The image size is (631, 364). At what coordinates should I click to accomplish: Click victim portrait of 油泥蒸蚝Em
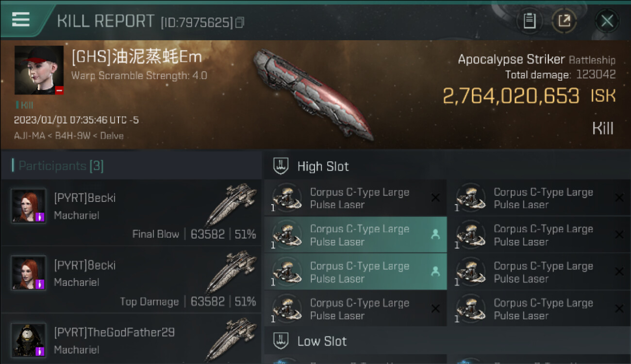click(39, 70)
